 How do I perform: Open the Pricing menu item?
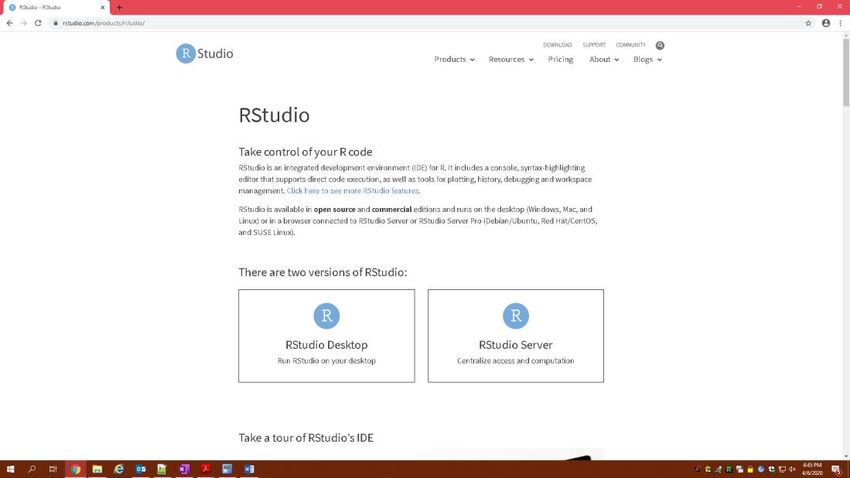click(560, 60)
